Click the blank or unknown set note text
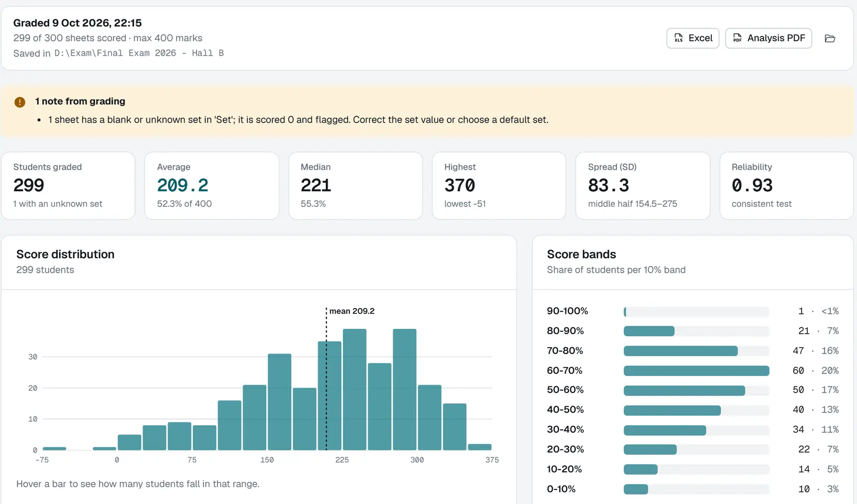This screenshot has width=857, height=504. coord(298,120)
